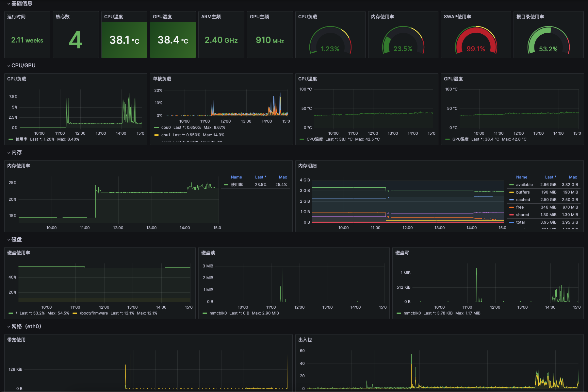Open the 核心数 panel title menu
Image resolution: width=588 pixels, height=392 pixels.
click(63, 17)
